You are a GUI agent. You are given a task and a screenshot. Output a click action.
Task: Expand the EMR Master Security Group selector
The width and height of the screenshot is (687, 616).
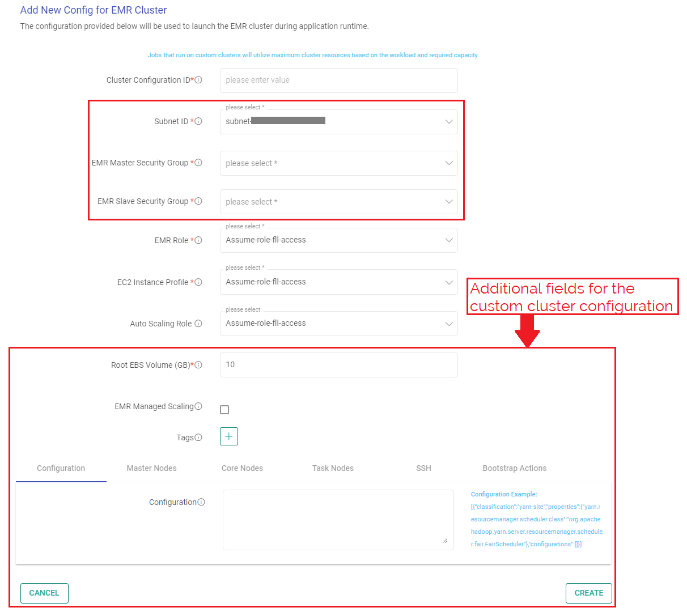[x=448, y=163]
